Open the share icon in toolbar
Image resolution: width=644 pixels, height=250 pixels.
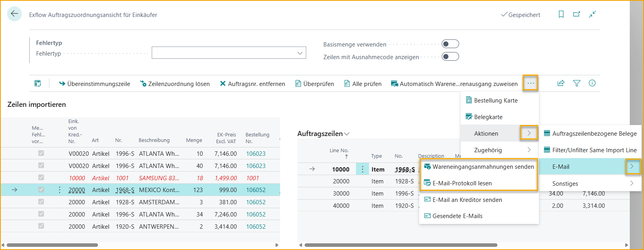pos(561,83)
